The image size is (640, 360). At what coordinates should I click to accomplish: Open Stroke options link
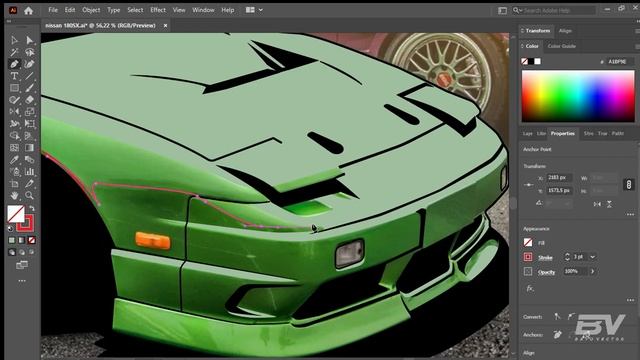click(545, 258)
